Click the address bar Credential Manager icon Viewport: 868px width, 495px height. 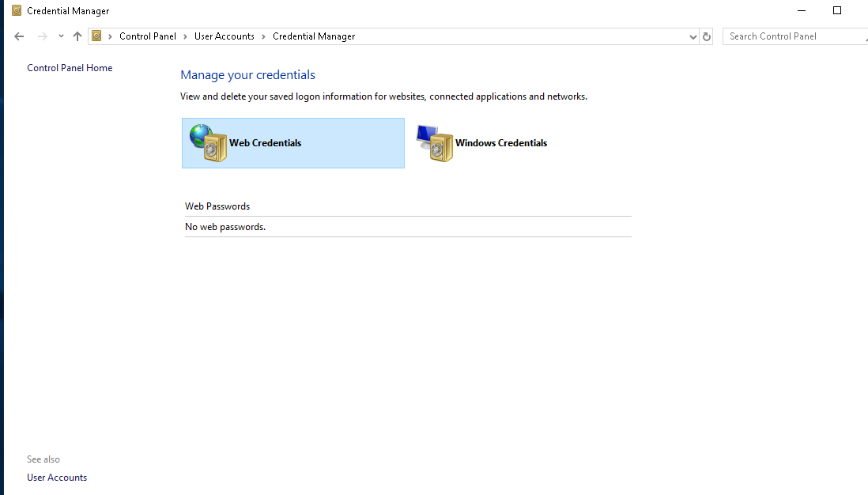(x=96, y=36)
